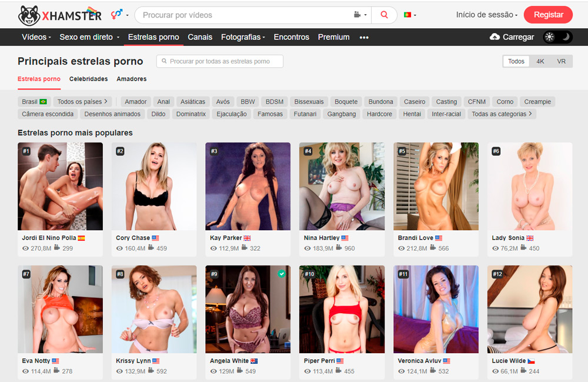Select the Casting category chip
This screenshot has width=588, height=382.
(446, 102)
